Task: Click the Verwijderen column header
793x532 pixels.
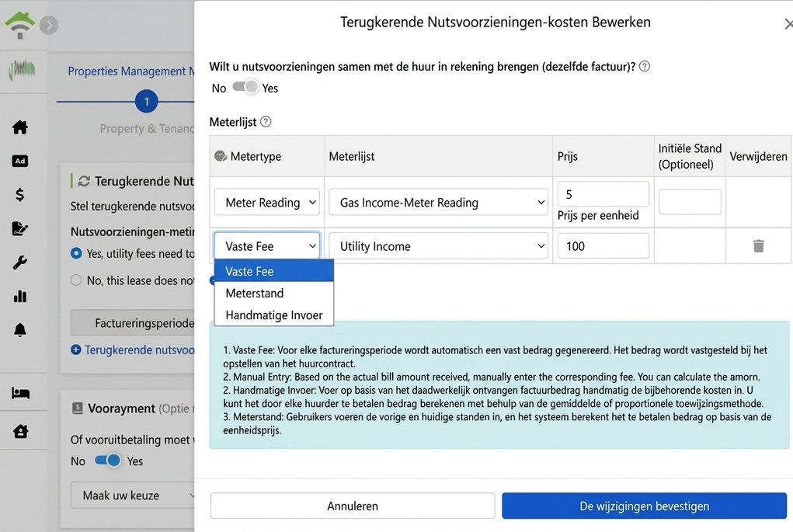Action: [758, 156]
